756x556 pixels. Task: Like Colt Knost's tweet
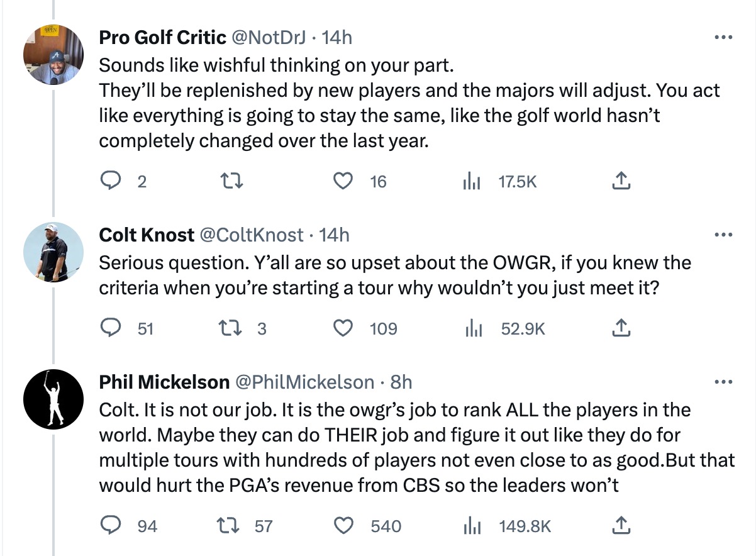(342, 328)
